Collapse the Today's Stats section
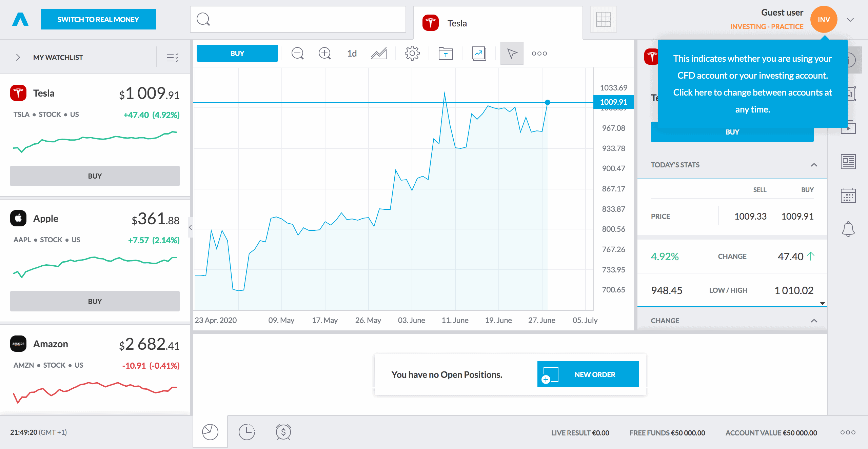868x449 pixels. (x=814, y=165)
